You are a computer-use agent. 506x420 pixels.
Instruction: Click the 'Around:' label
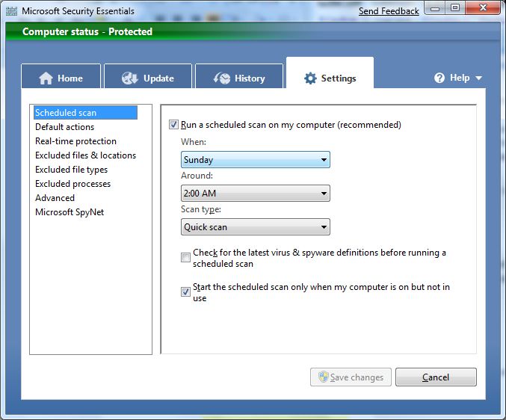[x=197, y=176]
